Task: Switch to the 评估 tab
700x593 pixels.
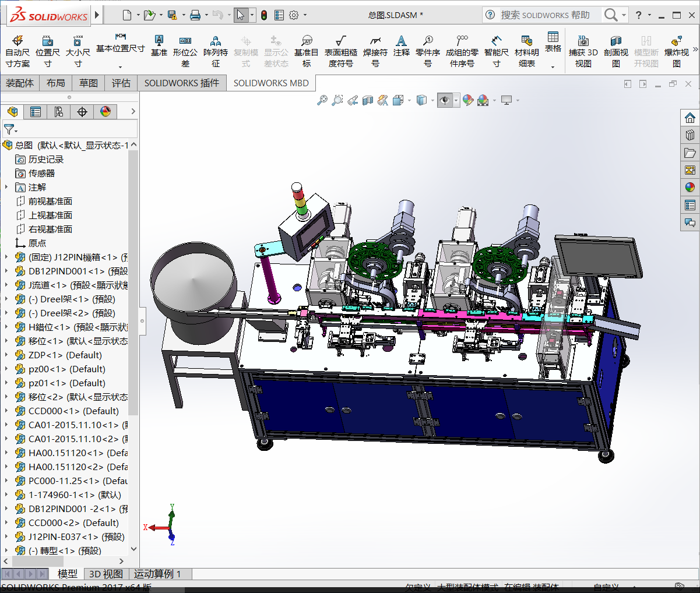Action: coord(121,83)
